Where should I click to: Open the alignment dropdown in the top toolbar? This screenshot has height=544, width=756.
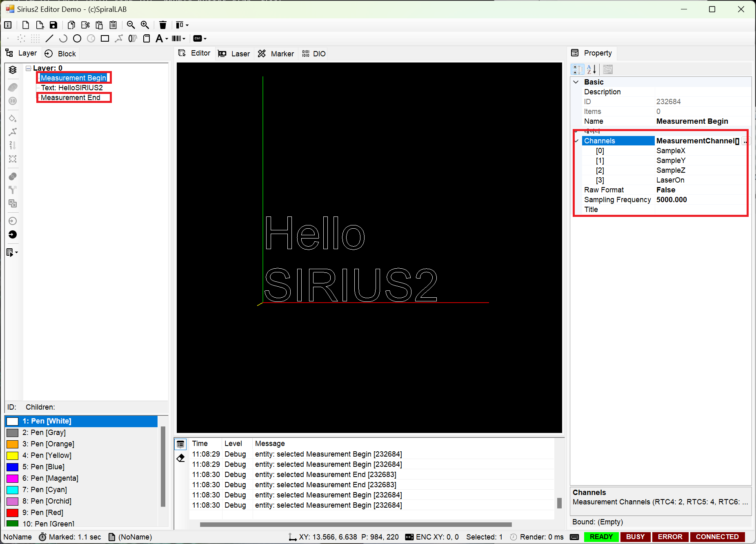(x=182, y=25)
